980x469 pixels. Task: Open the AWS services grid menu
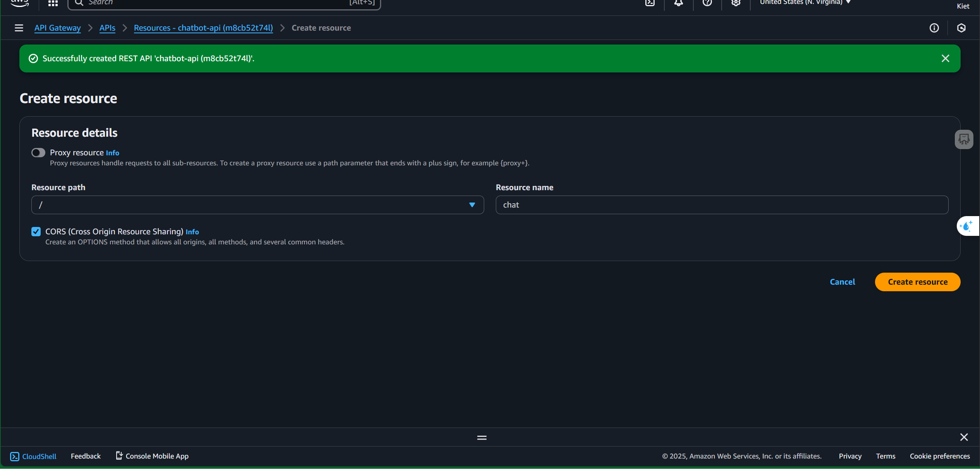53,3
